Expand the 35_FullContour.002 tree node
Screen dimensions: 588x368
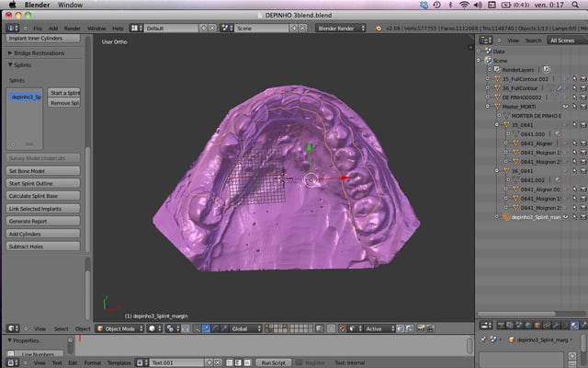488,79
